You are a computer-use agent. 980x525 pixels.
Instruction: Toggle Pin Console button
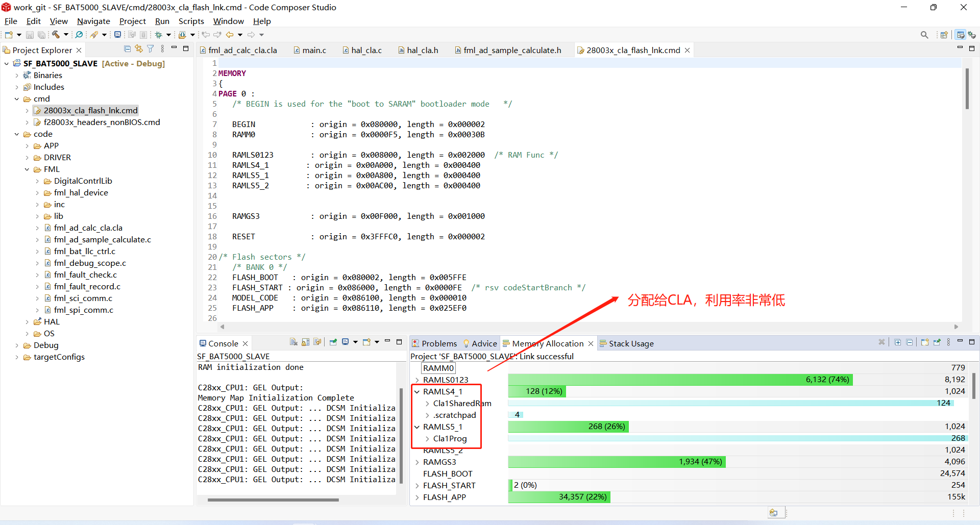point(333,342)
